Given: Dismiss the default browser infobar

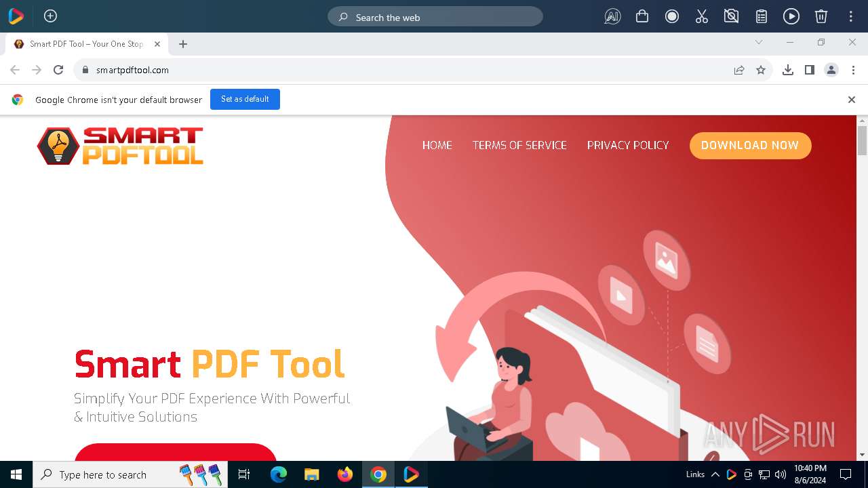Looking at the screenshot, I should tap(852, 100).
